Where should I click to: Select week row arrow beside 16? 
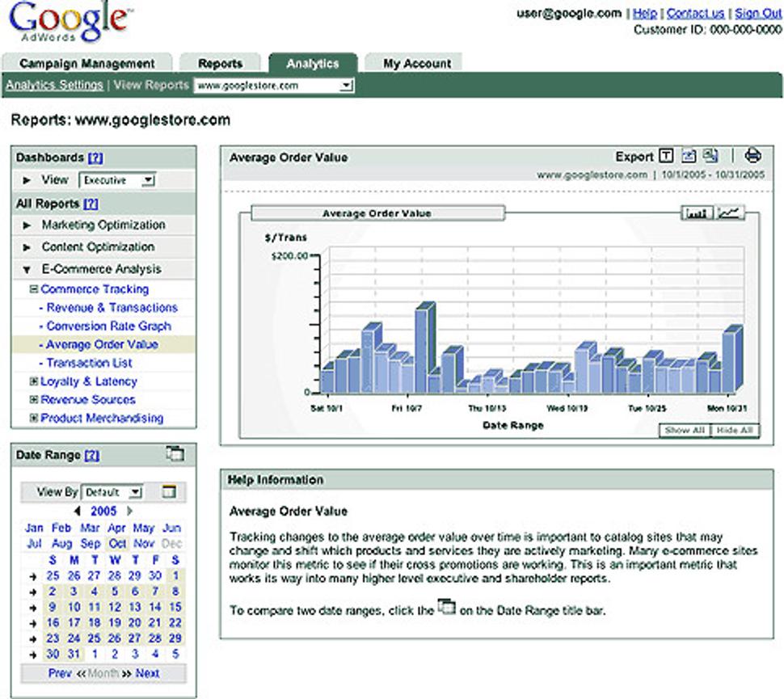pyautogui.click(x=33, y=624)
